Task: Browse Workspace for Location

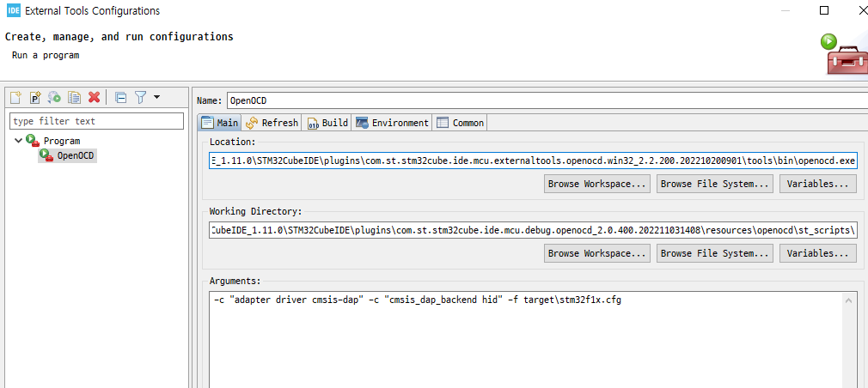Action: pyautogui.click(x=597, y=184)
